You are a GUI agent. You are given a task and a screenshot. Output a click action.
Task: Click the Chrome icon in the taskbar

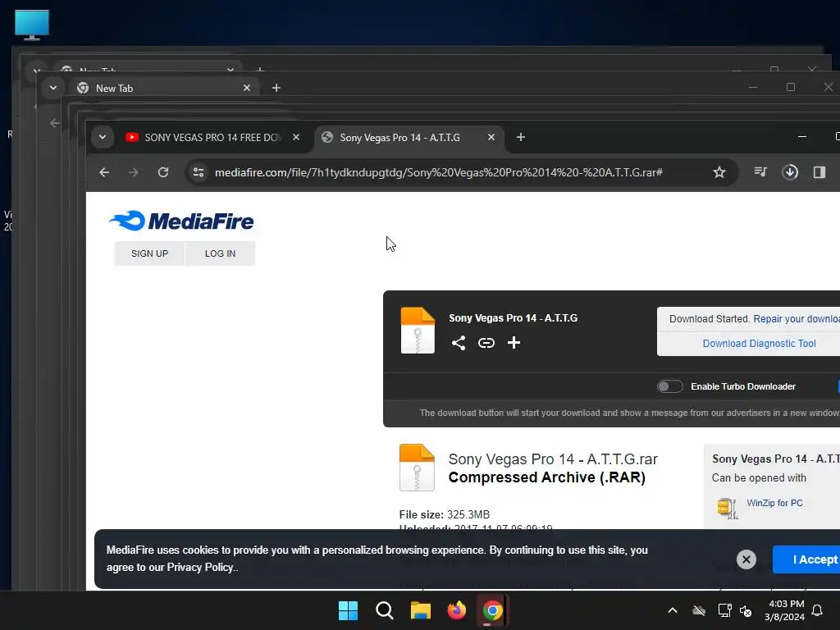492,610
